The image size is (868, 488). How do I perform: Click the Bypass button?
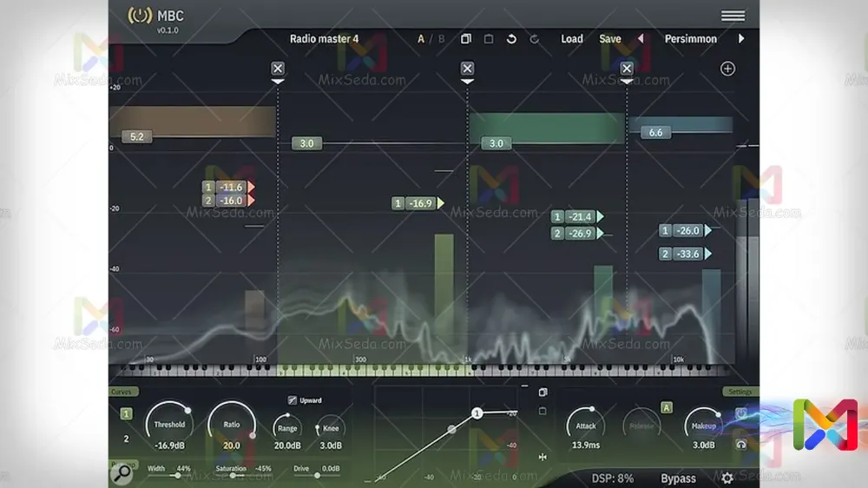pos(678,478)
